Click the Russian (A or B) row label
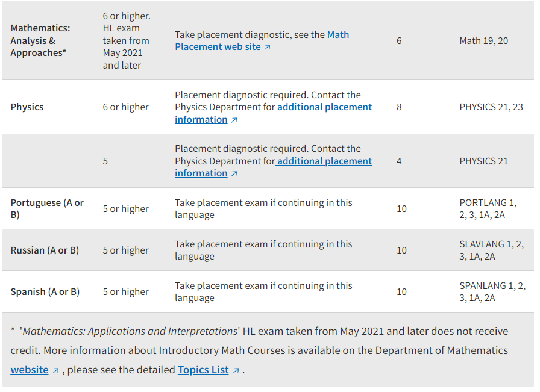540x392 pixels. point(45,250)
